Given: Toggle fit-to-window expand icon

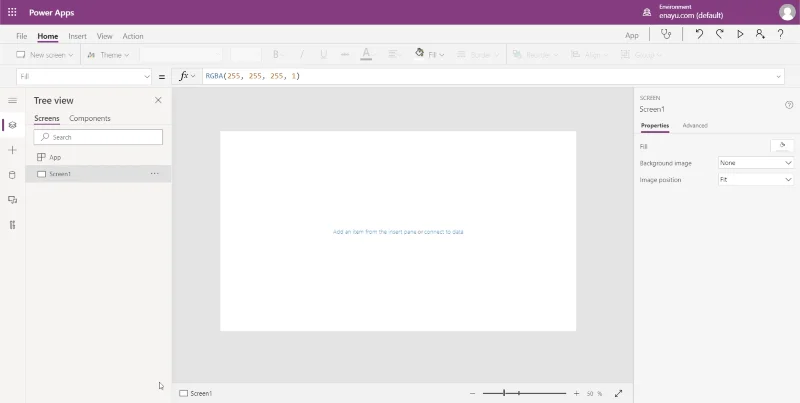Looking at the screenshot, I should 618,393.
